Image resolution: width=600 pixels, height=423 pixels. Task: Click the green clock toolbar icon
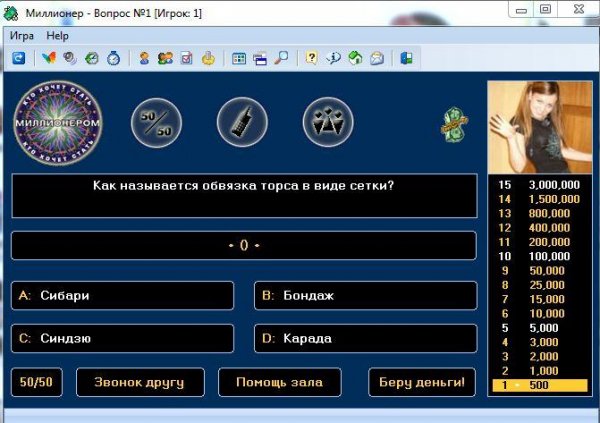point(92,58)
